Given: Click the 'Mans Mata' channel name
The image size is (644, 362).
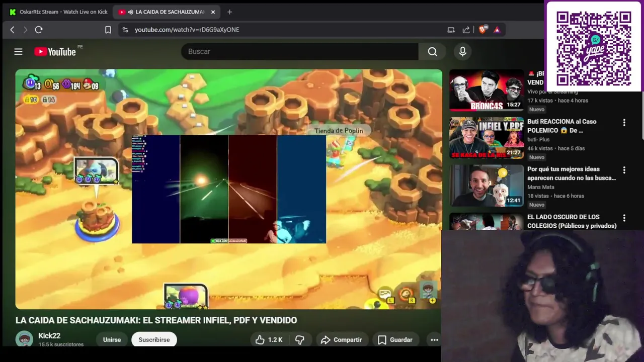Looking at the screenshot, I should tap(541, 187).
